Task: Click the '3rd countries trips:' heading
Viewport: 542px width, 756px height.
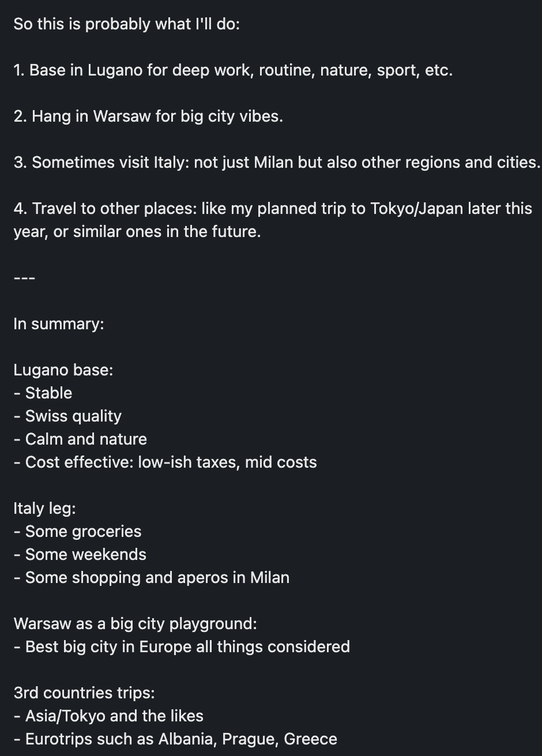Action: pos(84,693)
